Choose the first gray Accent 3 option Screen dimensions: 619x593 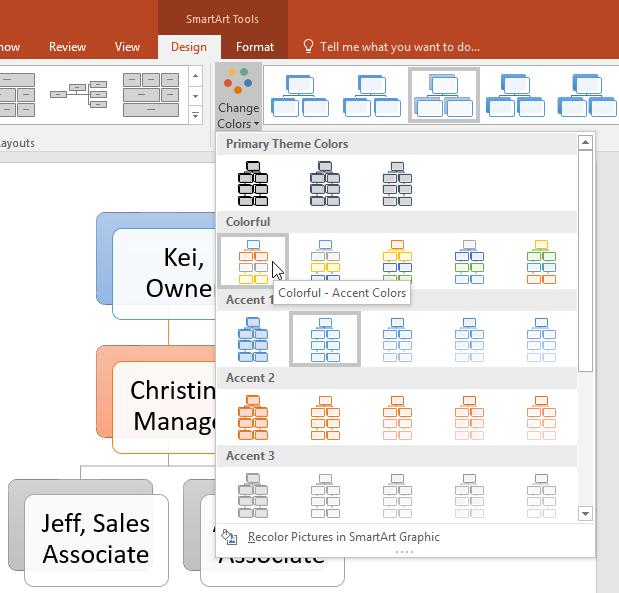coord(253,494)
